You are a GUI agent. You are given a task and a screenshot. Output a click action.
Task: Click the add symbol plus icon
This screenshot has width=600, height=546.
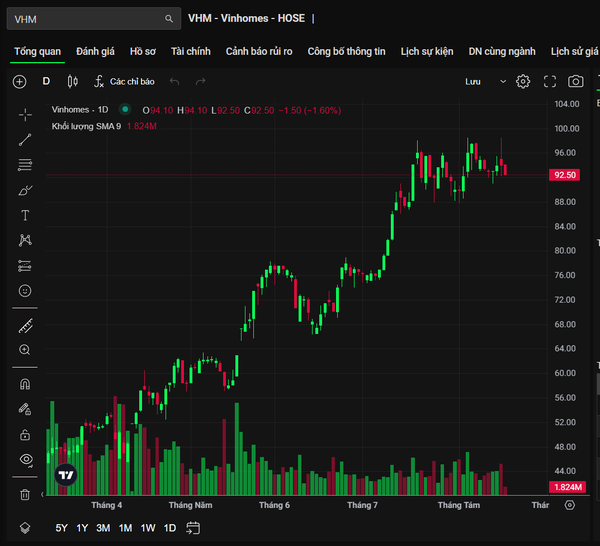point(20,81)
